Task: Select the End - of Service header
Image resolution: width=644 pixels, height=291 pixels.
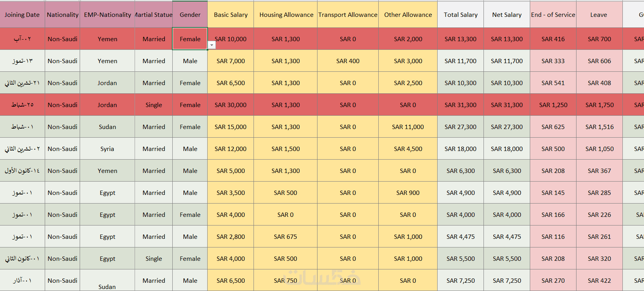Action: 553,15
